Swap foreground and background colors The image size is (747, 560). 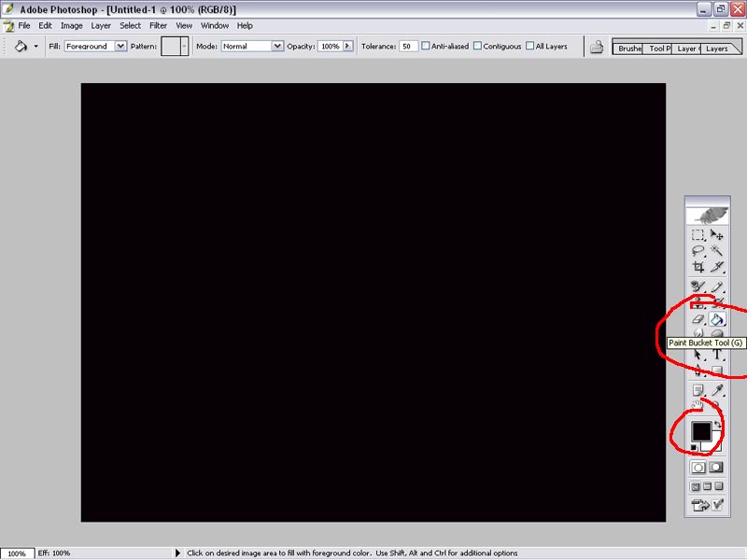718,424
